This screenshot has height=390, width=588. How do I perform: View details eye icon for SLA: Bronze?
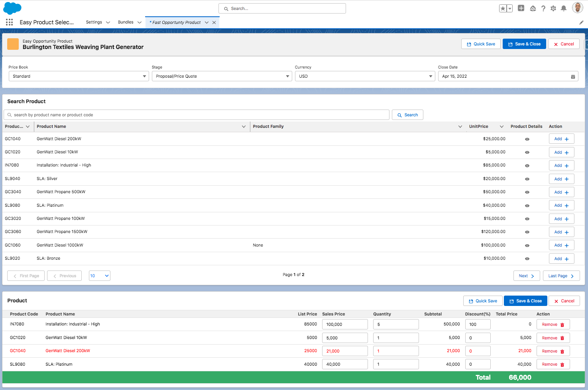click(527, 259)
